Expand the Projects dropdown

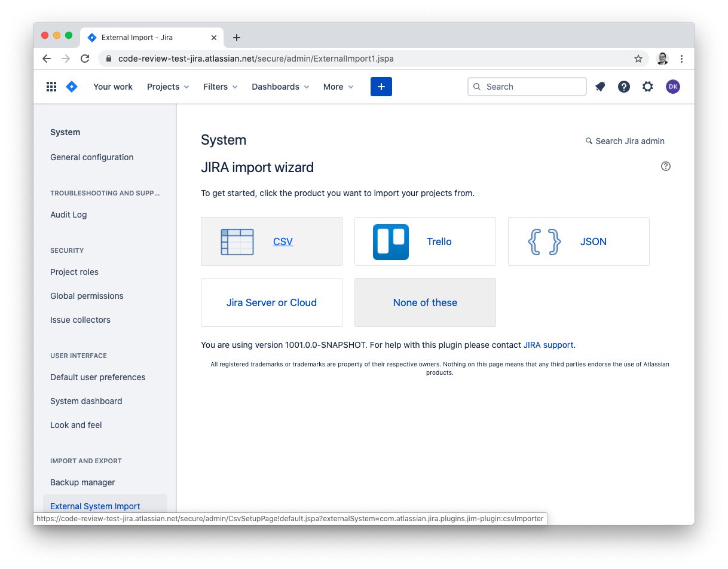click(168, 87)
